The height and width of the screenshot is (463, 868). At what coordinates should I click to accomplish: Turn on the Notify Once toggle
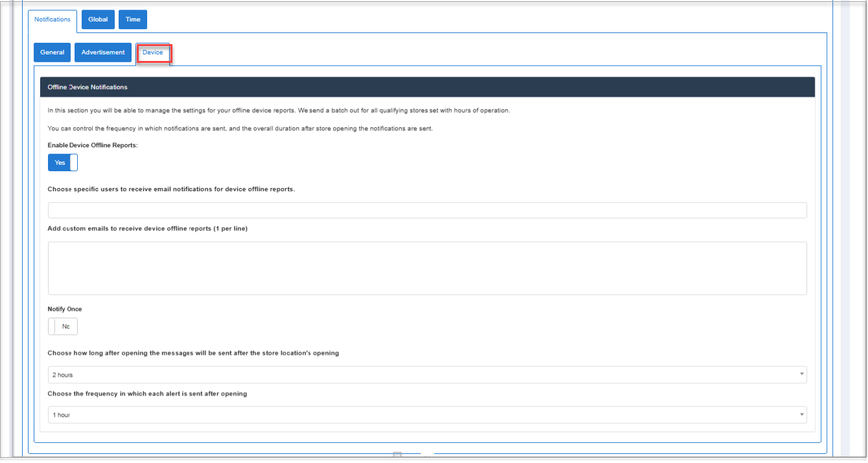(x=62, y=327)
